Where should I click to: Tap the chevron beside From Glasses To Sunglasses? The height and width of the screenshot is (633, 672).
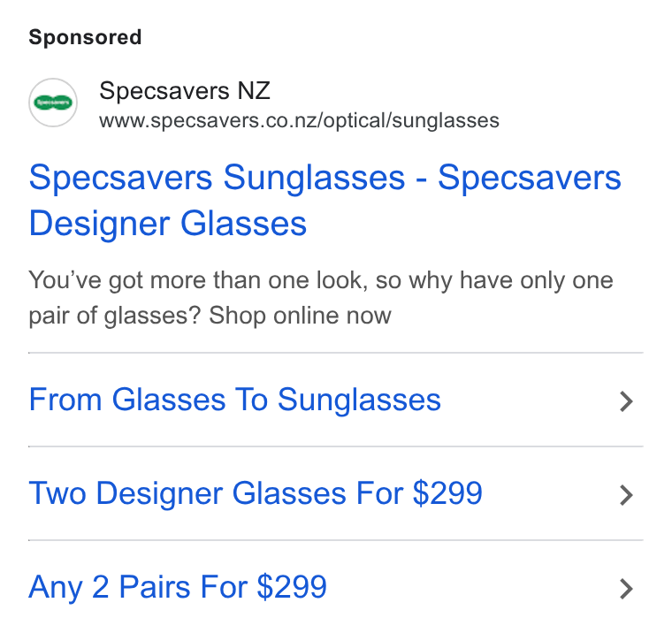click(626, 401)
